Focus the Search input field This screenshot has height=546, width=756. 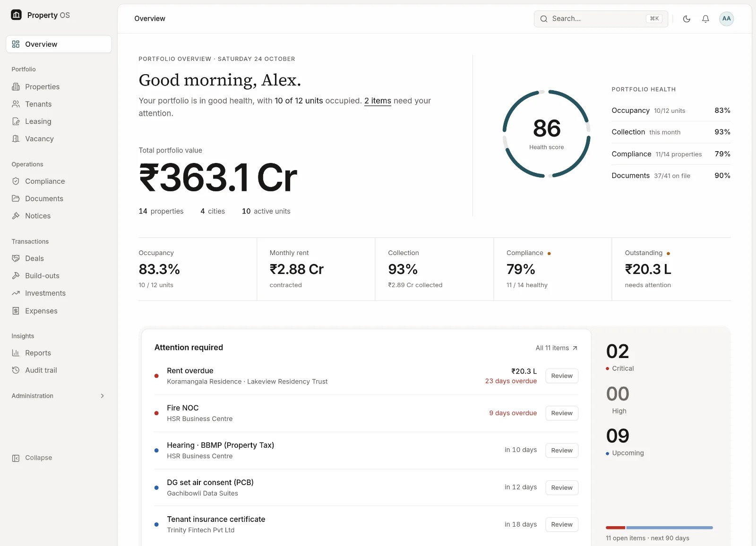[x=601, y=19]
